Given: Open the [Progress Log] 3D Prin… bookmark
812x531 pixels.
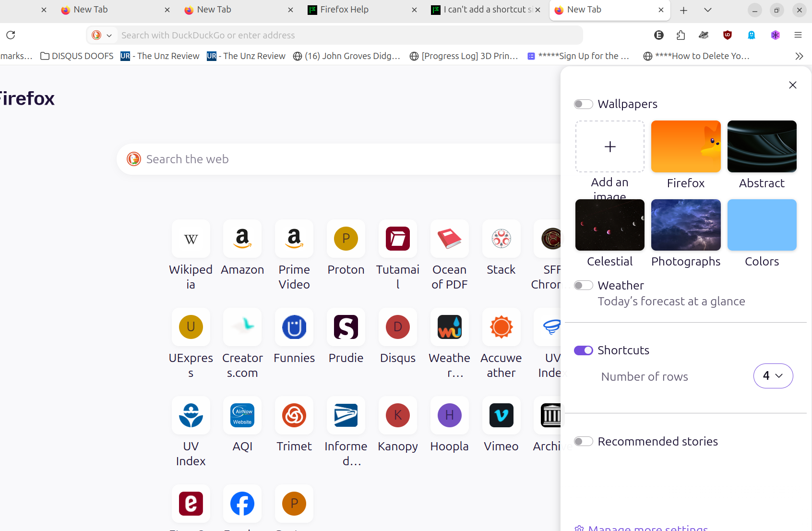Looking at the screenshot, I should tap(464, 56).
